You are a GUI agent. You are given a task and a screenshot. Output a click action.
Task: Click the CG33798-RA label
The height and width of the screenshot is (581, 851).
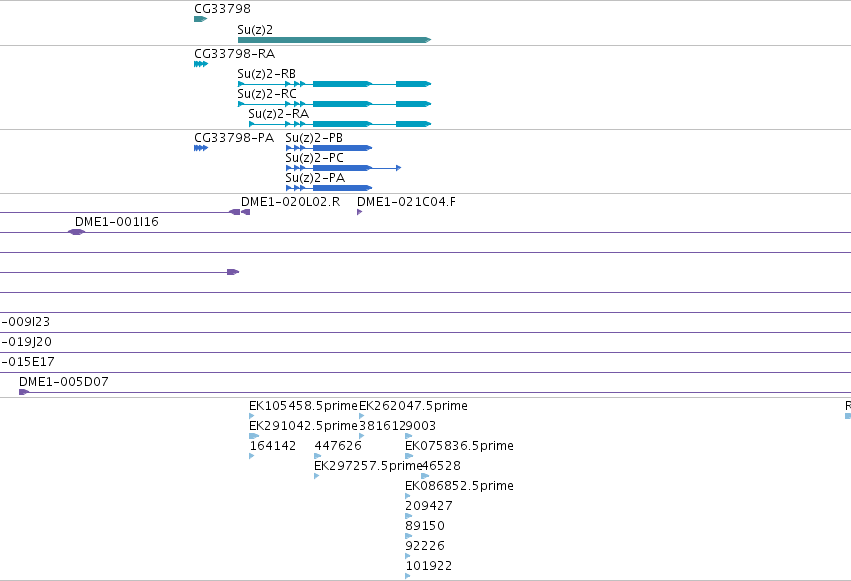(234, 54)
